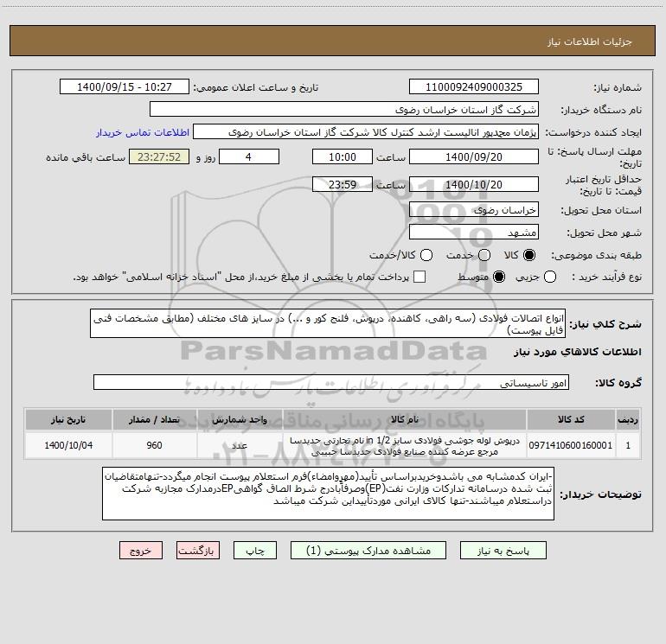Click the buyer notes text area
This screenshot has width=666, height=644.
click(328, 494)
